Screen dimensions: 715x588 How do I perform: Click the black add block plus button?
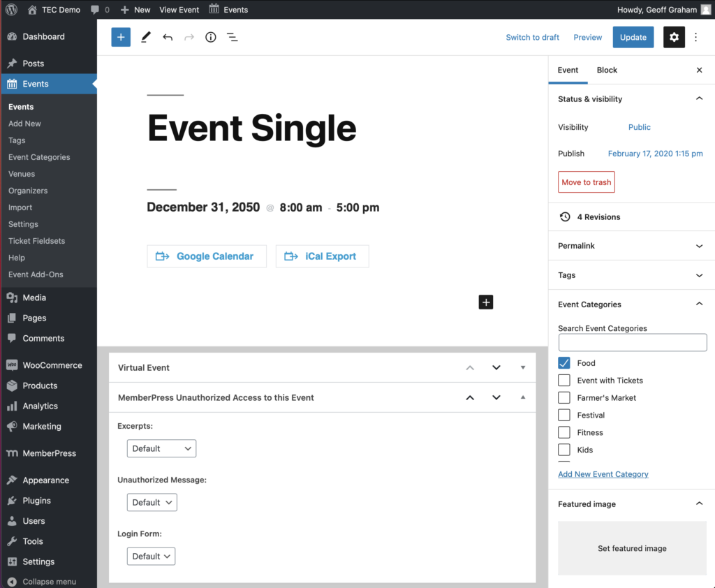pos(486,302)
